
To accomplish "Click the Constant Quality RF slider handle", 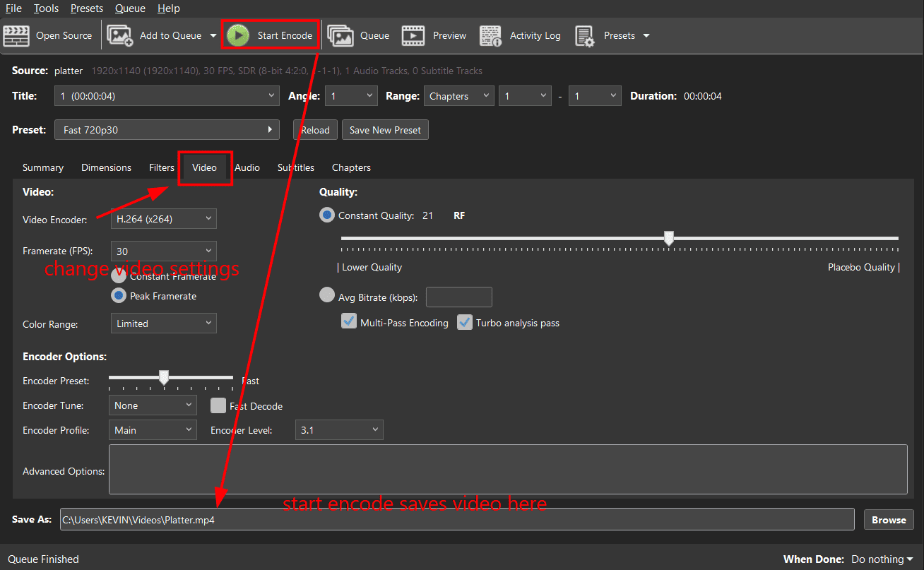I will coord(668,238).
